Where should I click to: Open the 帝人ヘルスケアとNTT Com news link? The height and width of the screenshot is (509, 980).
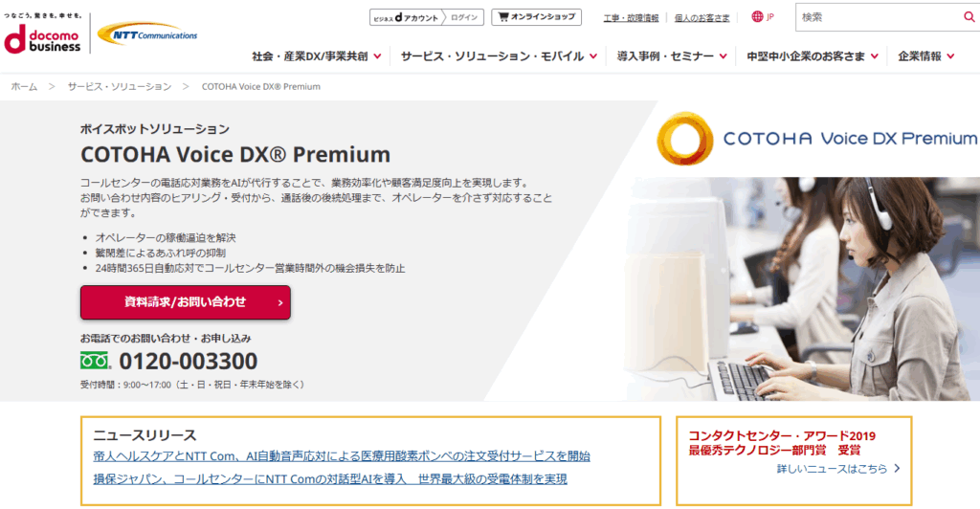(342, 456)
